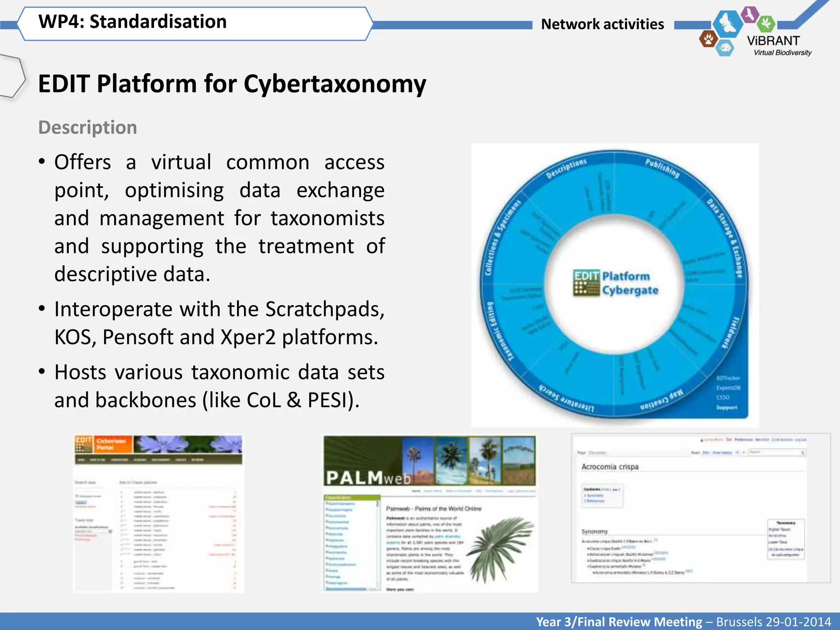Click 'Palmweb - Palms of the World Online' heading

click(434, 509)
